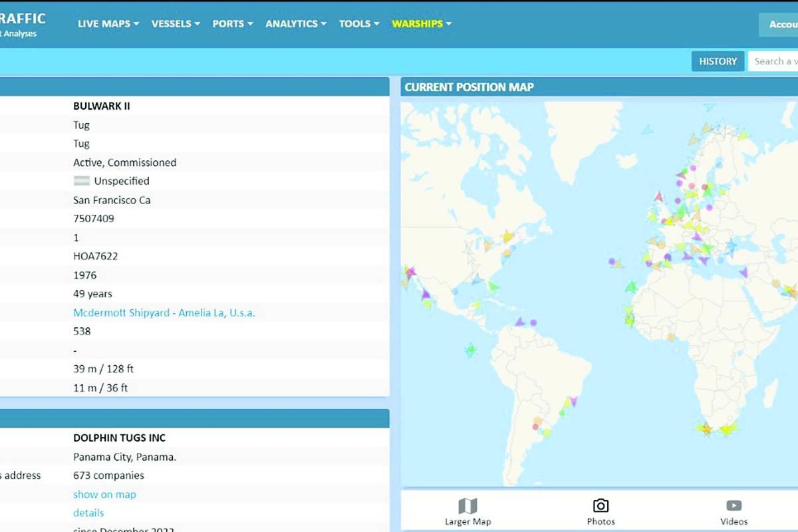The image size is (798, 532).
Task: Click the green star marker west of Ecuador
Action: (x=471, y=349)
